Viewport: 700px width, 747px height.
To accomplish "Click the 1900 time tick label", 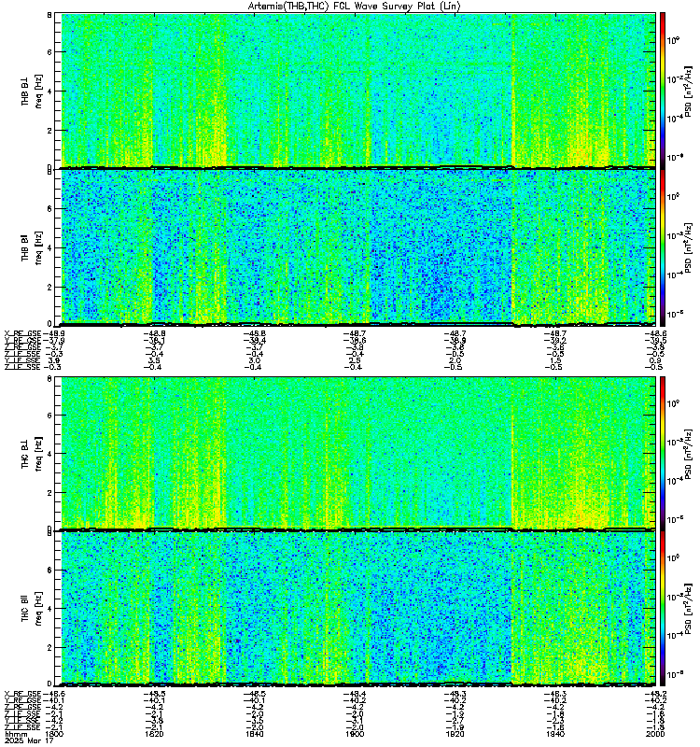I will click(x=355, y=734).
